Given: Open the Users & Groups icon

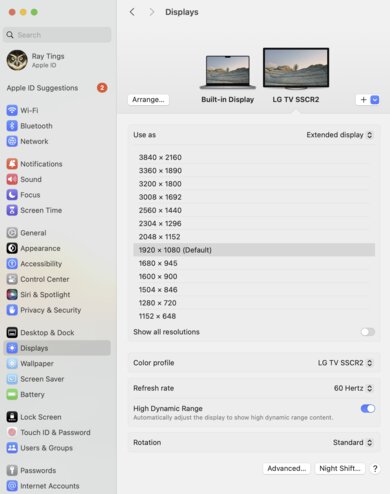Looking at the screenshot, I should 12,448.
